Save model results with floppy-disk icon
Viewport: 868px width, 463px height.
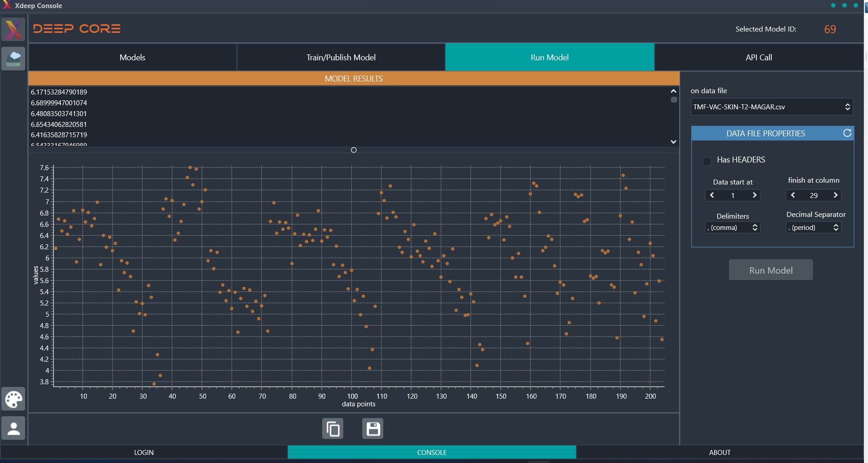[x=373, y=429]
